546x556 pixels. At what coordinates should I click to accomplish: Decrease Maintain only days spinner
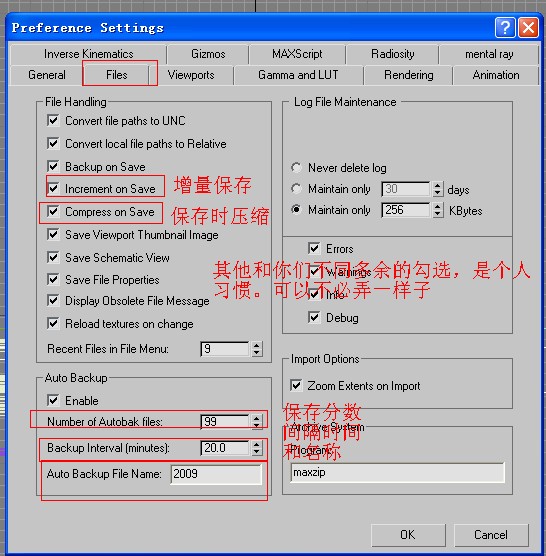[x=438, y=193]
